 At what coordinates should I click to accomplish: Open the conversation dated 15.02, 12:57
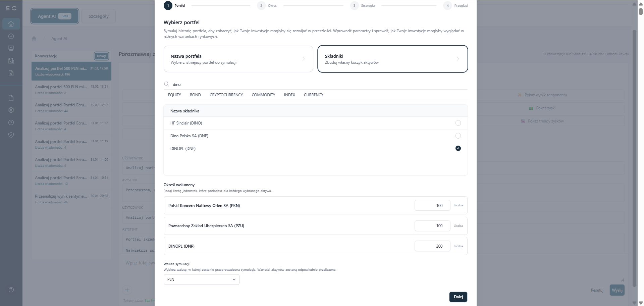click(x=71, y=108)
